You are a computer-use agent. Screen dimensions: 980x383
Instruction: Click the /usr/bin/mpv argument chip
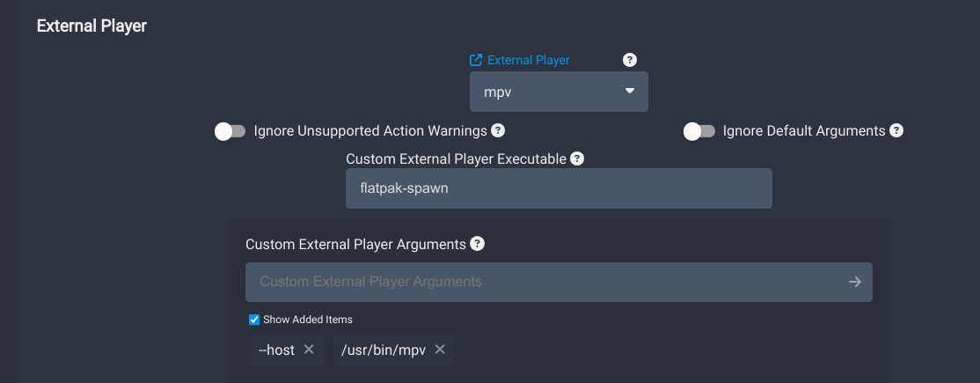[384, 350]
